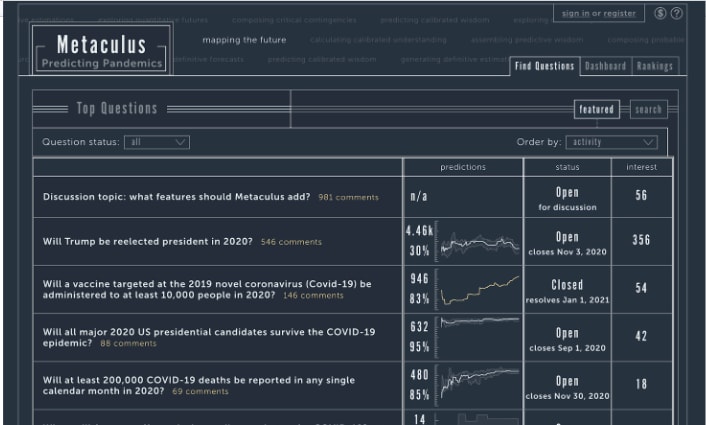Click the register link

coord(620,14)
